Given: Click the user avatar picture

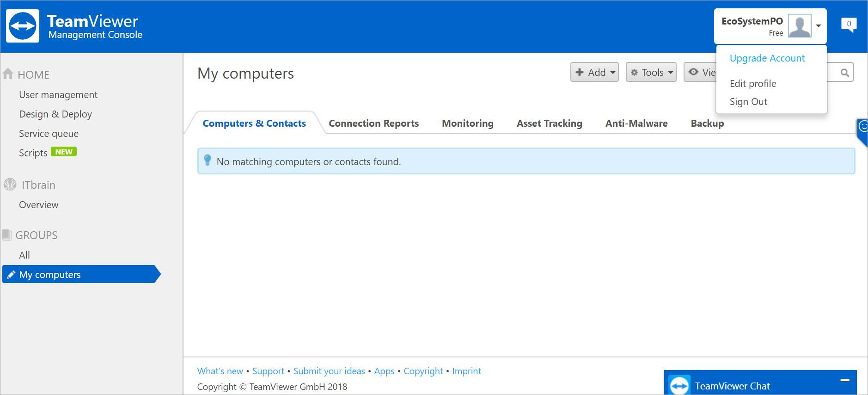Looking at the screenshot, I should point(800,26).
